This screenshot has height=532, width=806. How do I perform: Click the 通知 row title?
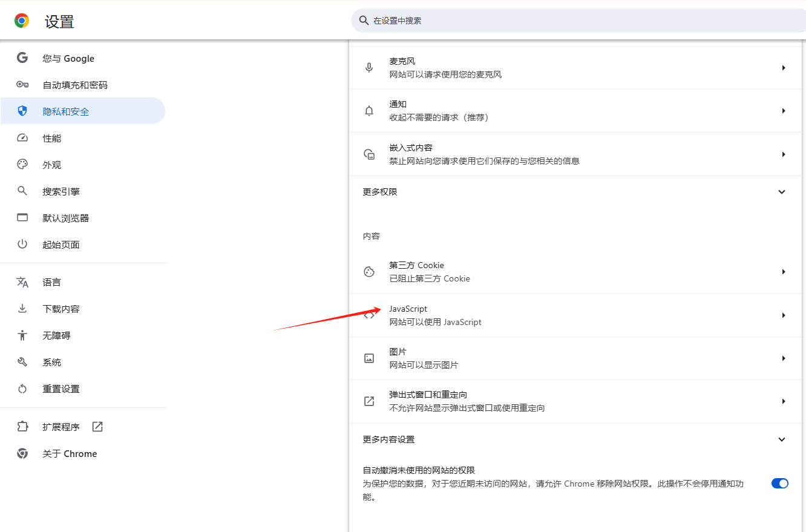click(x=398, y=104)
